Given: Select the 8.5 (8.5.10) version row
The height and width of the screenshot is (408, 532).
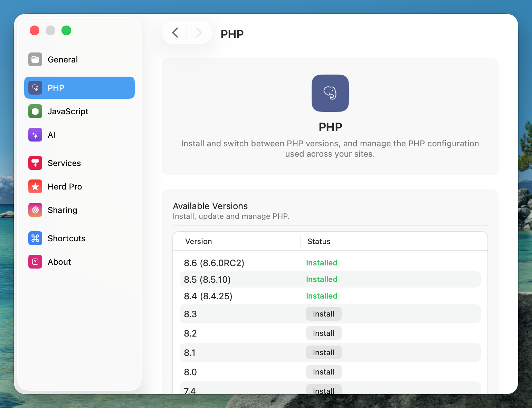Looking at the screenshot, I should 330,279.
